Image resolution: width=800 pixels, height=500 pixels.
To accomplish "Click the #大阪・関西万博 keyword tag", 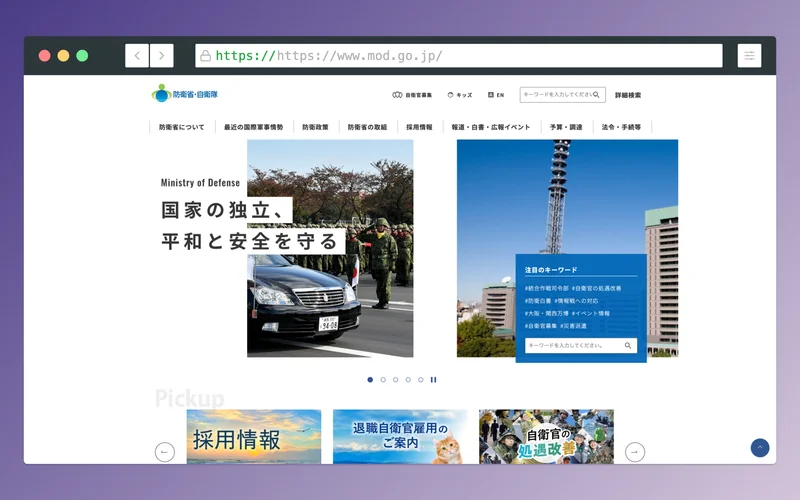I will click(546, 313).
